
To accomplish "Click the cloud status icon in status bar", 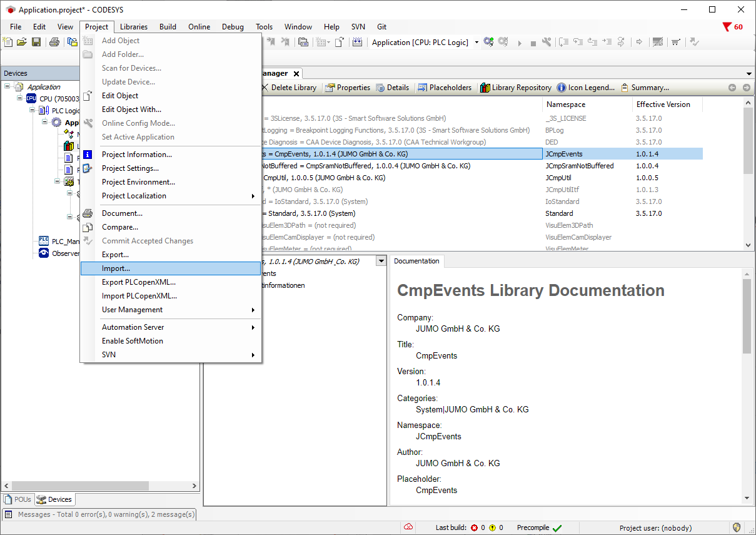I will [x=408, y=527].
